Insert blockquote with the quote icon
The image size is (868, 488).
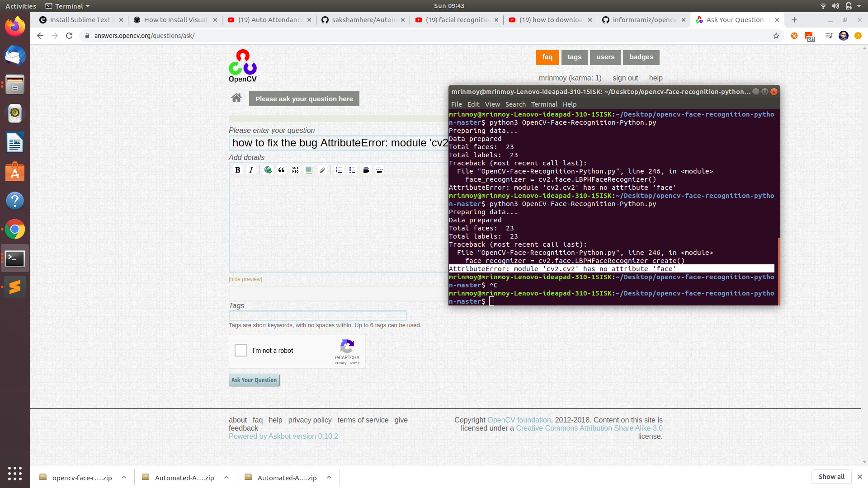coord(282,170)
